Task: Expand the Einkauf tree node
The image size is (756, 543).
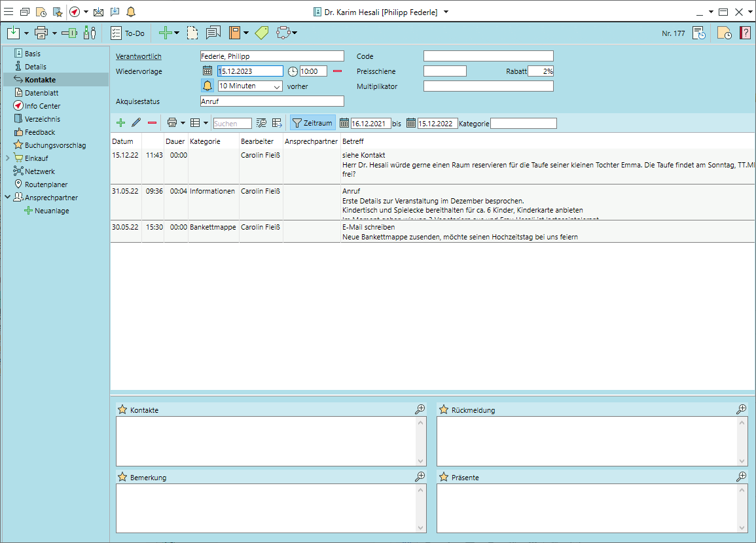Action: coord(7,158)
